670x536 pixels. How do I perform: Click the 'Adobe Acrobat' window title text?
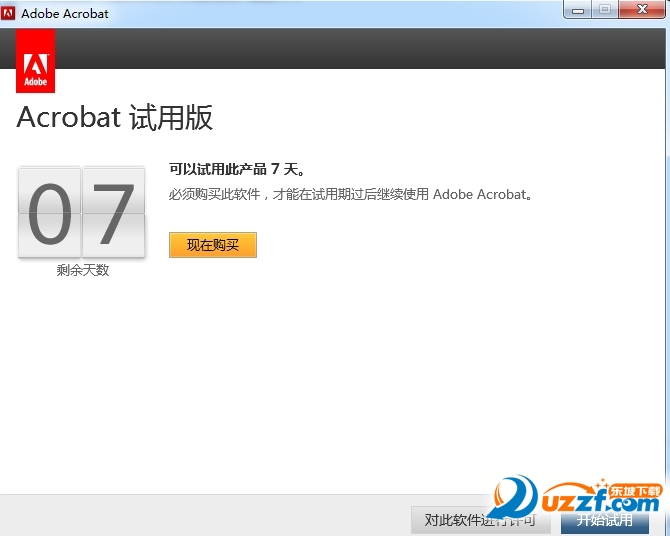point(65,14)
